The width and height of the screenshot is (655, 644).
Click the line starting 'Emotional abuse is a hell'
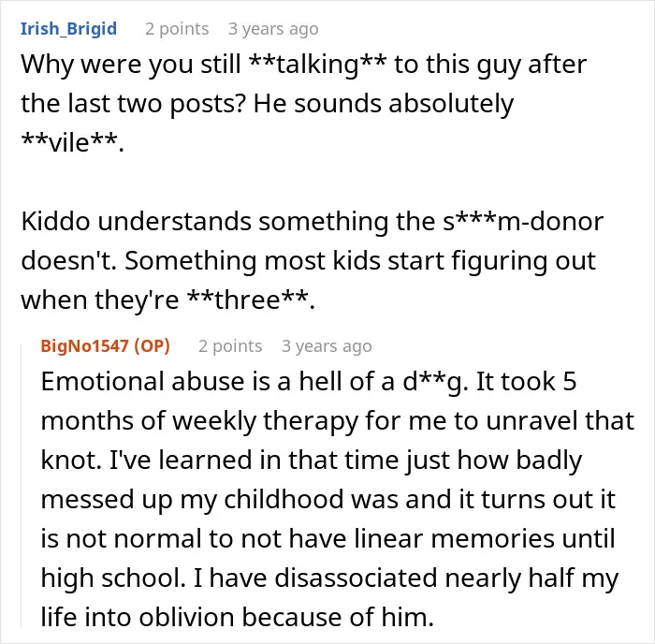point(309,382)
